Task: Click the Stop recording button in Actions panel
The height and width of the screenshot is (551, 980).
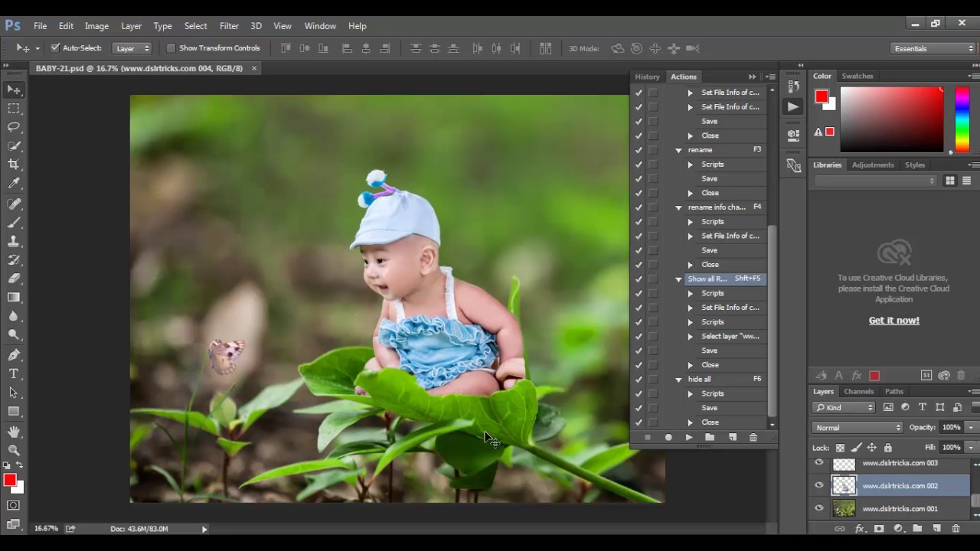Action: 647,437
